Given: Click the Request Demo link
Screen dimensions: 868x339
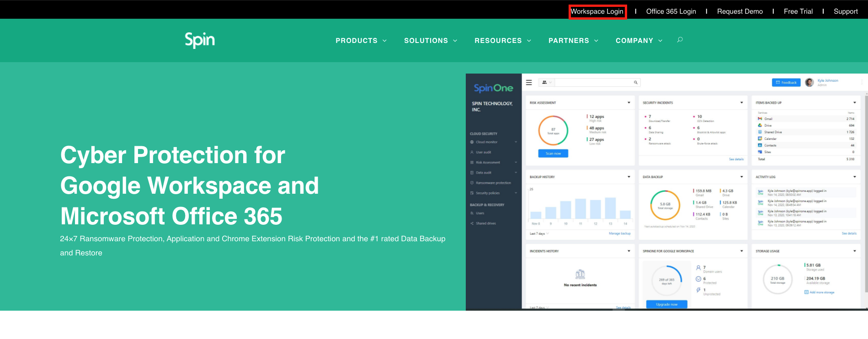Looking at the screenshot, I should [740, 11].
